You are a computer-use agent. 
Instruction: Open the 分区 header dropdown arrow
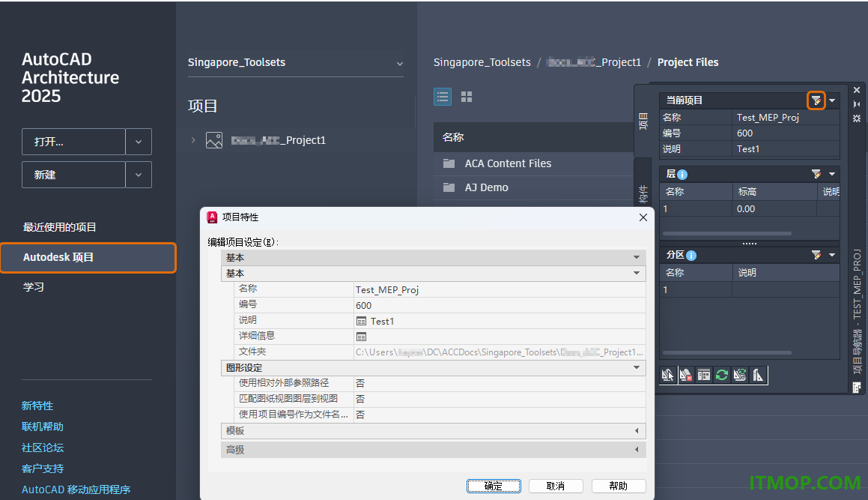[832, 255]
